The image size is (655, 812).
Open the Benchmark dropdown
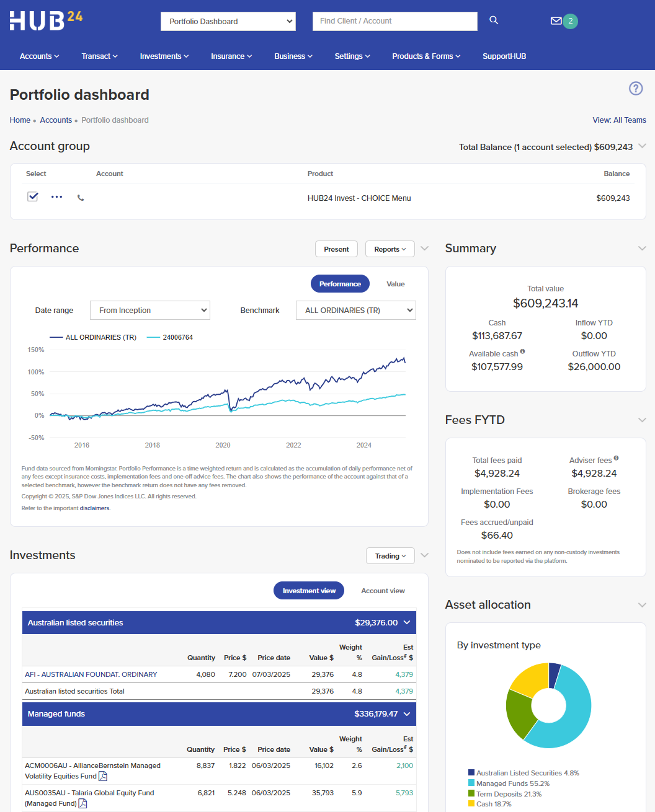pos(356,310)
